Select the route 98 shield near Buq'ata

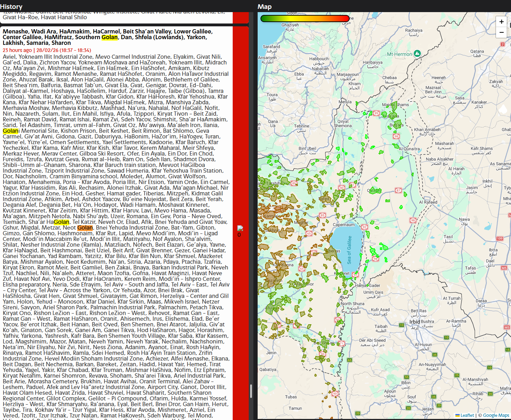tap(396, 136)
